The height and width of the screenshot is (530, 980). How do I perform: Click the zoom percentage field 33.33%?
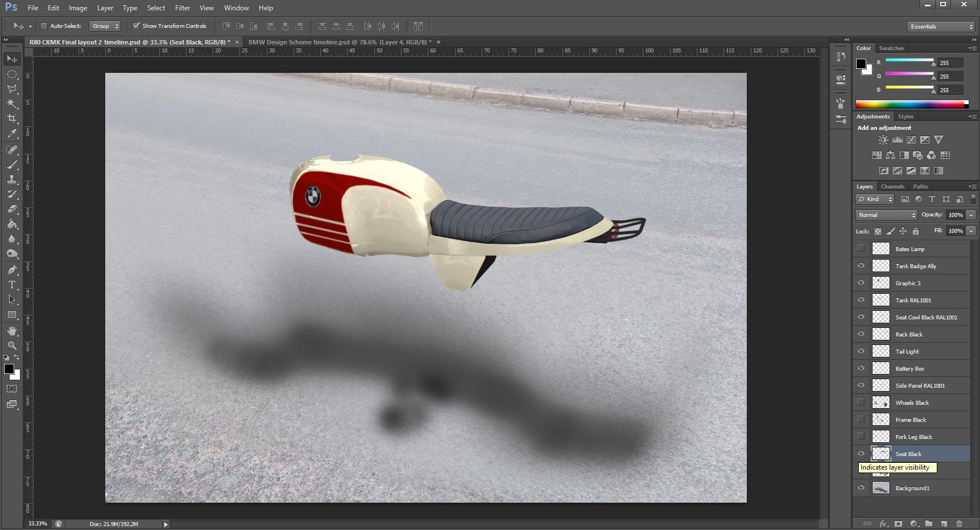pos(38,524)
